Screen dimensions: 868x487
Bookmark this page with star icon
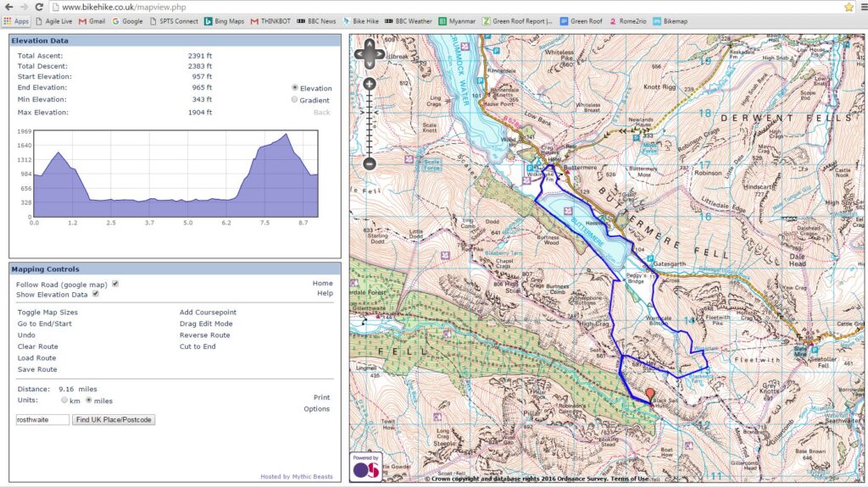(849, 7)
